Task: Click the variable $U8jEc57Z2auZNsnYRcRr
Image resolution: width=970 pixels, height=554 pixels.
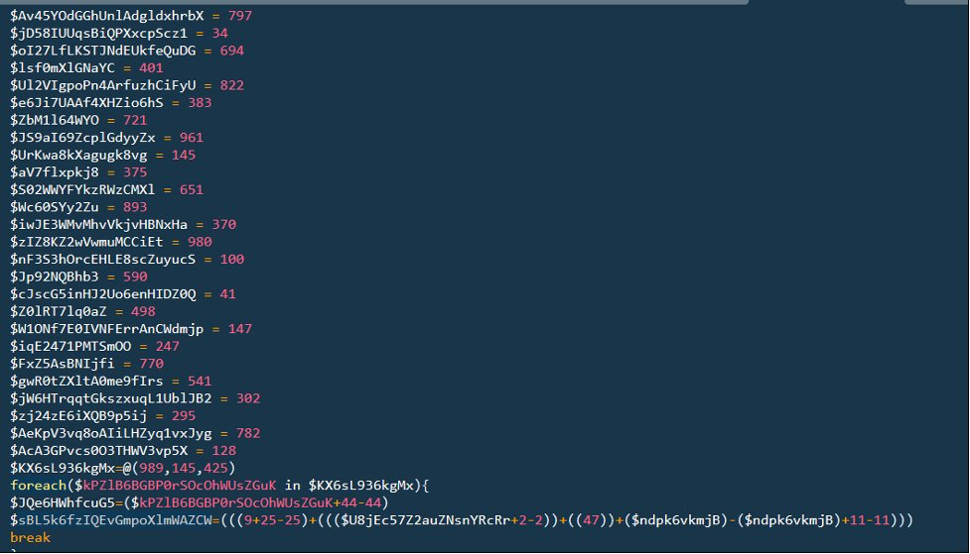Action: coord(426,519)
